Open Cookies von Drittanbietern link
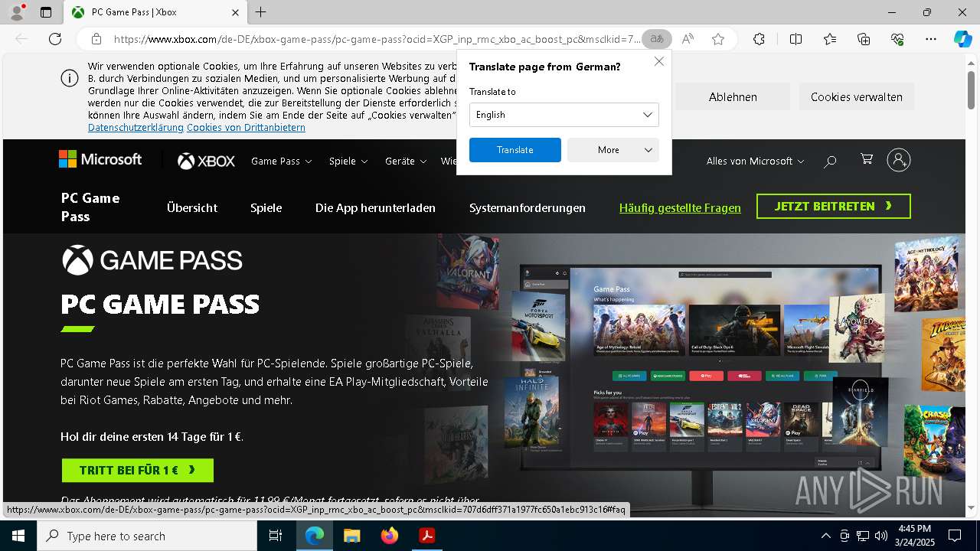The image size is (980, 551). (246, 128)
